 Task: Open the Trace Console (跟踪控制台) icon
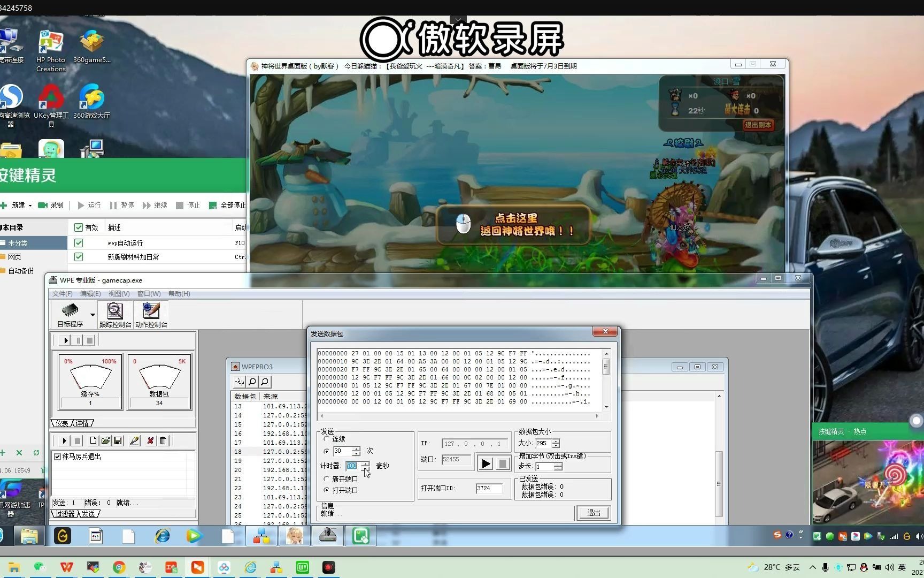[x=115, y=314]
